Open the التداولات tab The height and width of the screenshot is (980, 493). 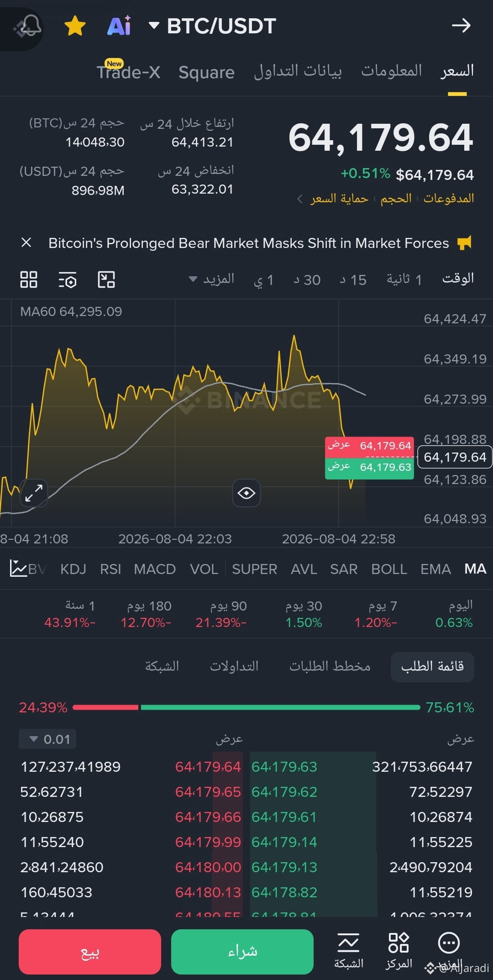(234, 666)
